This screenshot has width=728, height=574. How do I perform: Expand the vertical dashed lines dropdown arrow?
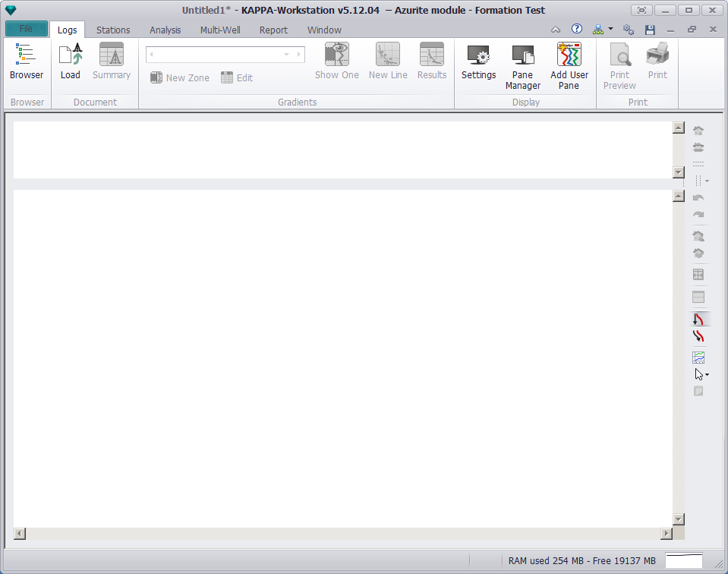tap(707, 181)
